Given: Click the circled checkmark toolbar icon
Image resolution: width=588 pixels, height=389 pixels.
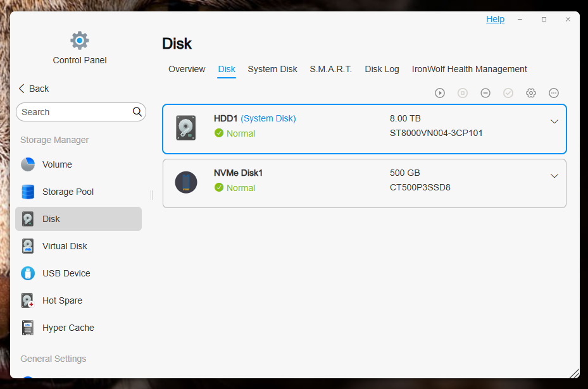Looking at the screenshot, I should pyautogui.click(x=508, y=93).
